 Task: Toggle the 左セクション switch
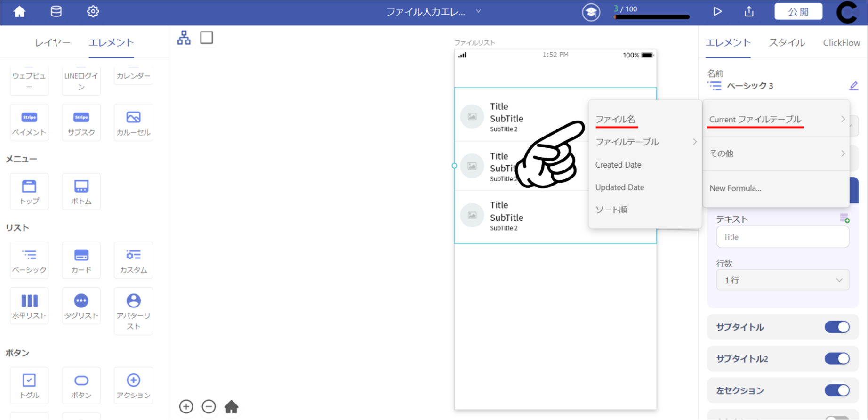[x=837, y=390]
